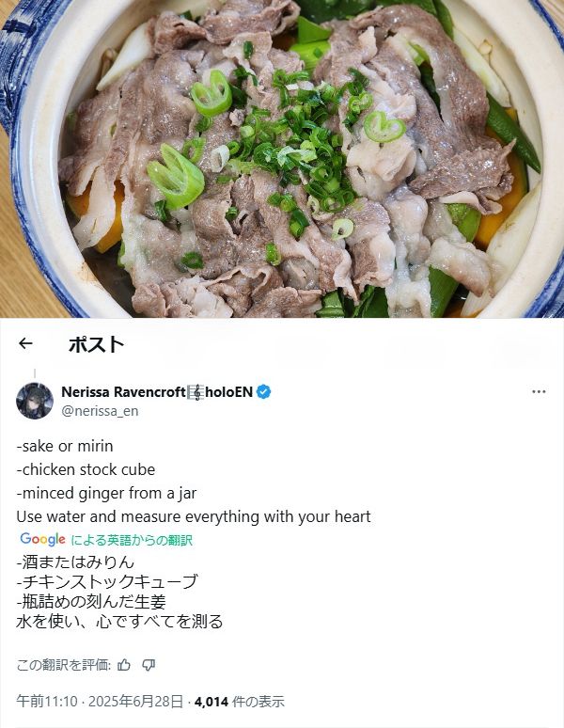Click the translated Japanese post text
The height and width of the screenshot is (728, 564).
(x=119, y=592)
